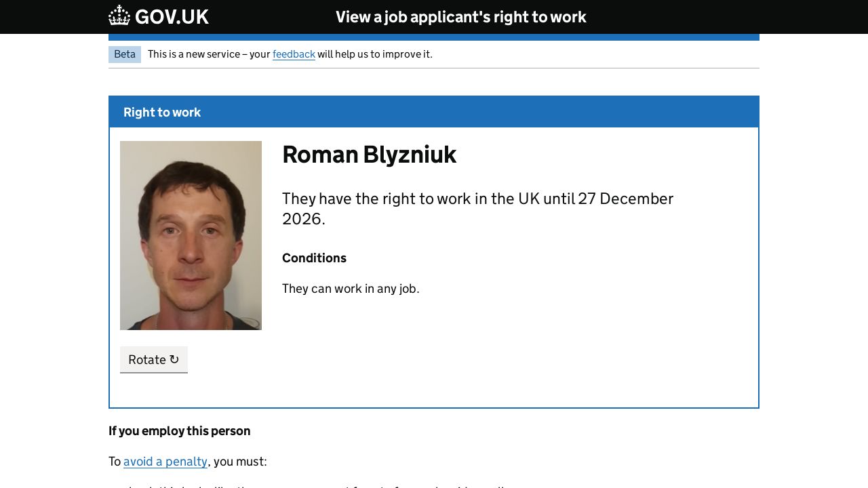This screenshot has width=868, height=488.
Task: Click the "They can work in any job" text
Action: (x=351, y=289)
